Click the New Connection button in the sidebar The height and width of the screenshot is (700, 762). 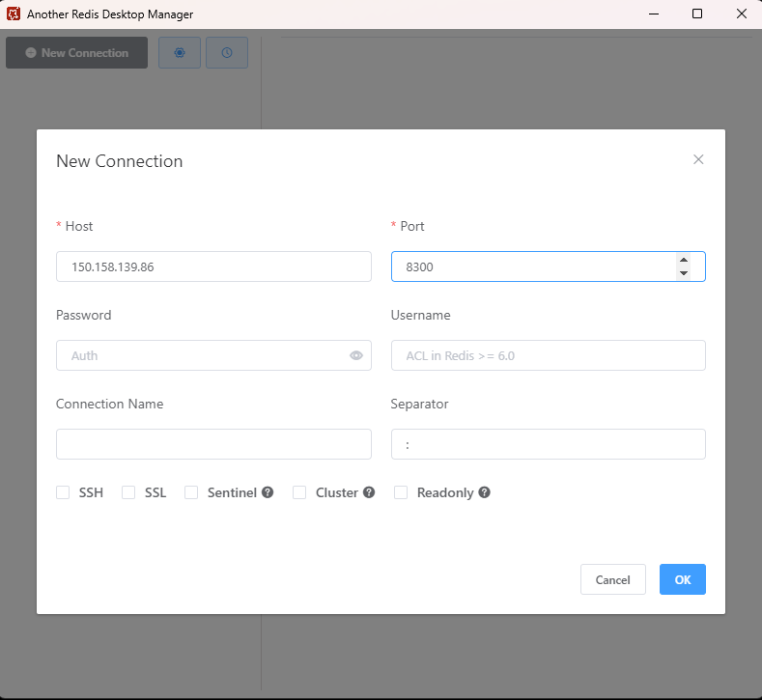click(77, 52)
